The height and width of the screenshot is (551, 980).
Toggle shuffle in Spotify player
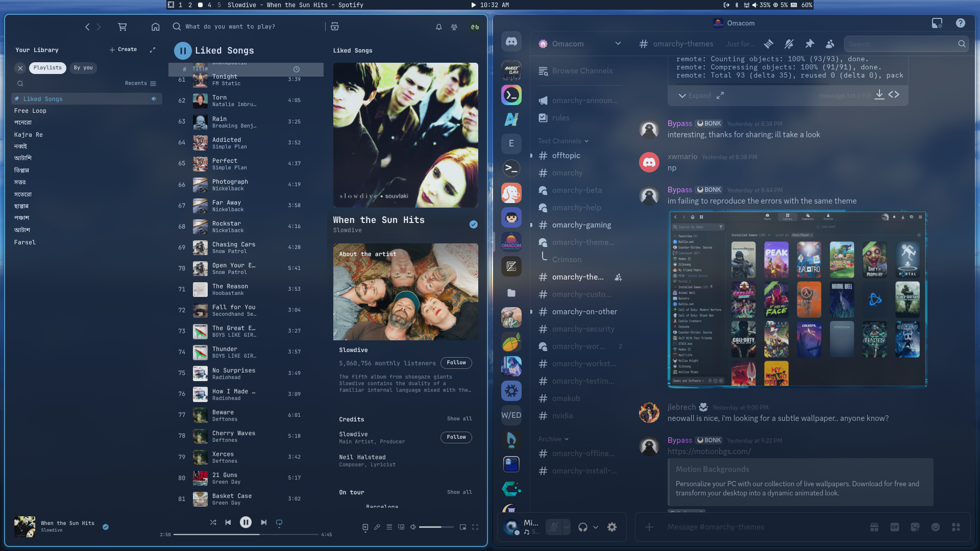click(x=213, y=522)
